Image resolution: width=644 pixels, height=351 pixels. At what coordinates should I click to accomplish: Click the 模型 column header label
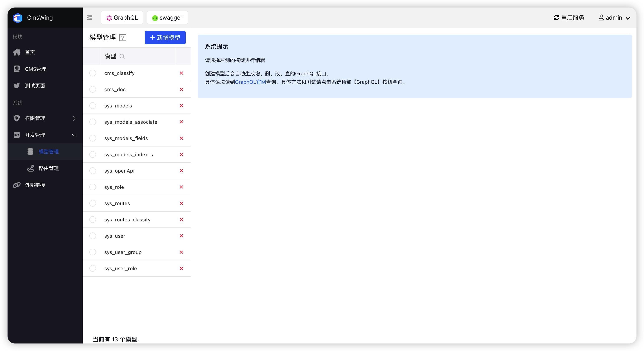coord(110,56)
